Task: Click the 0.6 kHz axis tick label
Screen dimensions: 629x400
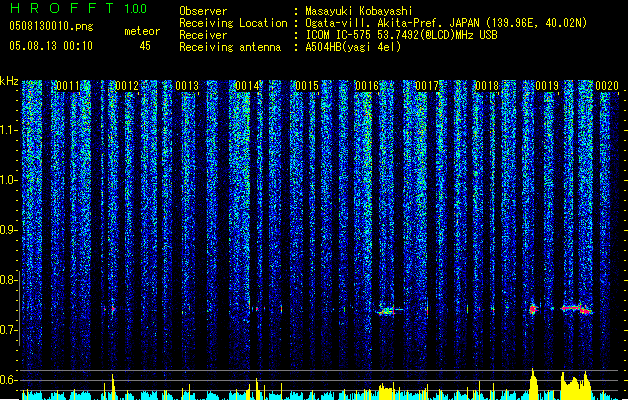Action: tap(8, 380)
